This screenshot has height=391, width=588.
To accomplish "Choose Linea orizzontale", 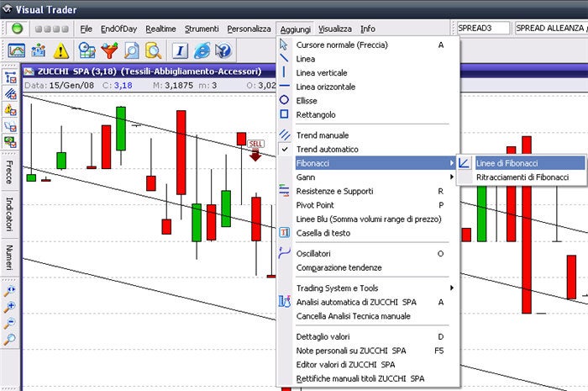I will click(368, 87).
